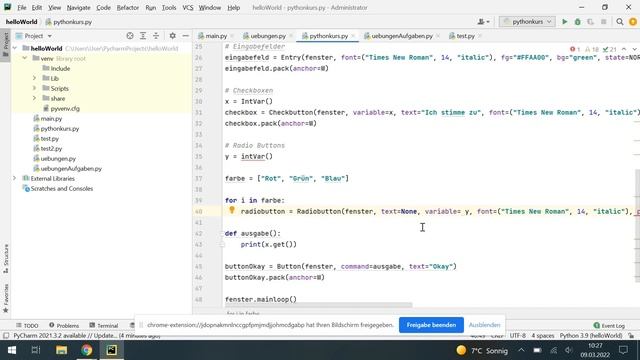This screenshot has width=640, height=360.
Task: Open Task View on taskbar
Action: click(x=36, y=350)
